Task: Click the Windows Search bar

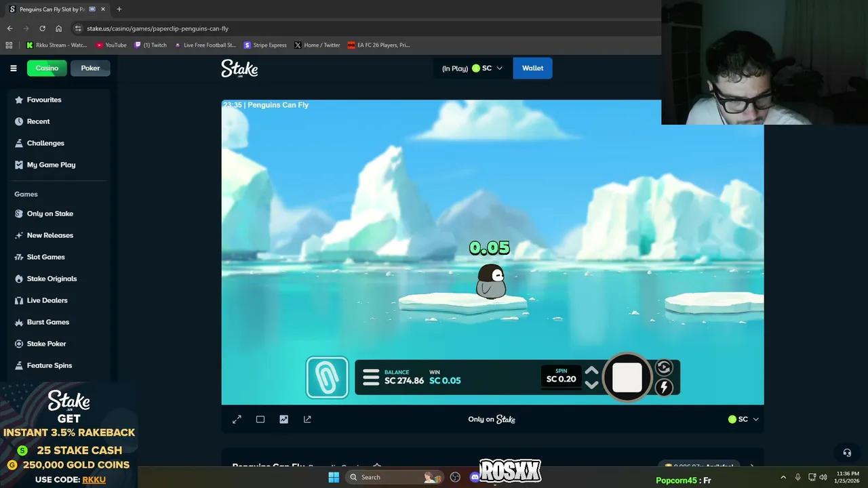Action: pyautogui.click(x=393, y=476)
